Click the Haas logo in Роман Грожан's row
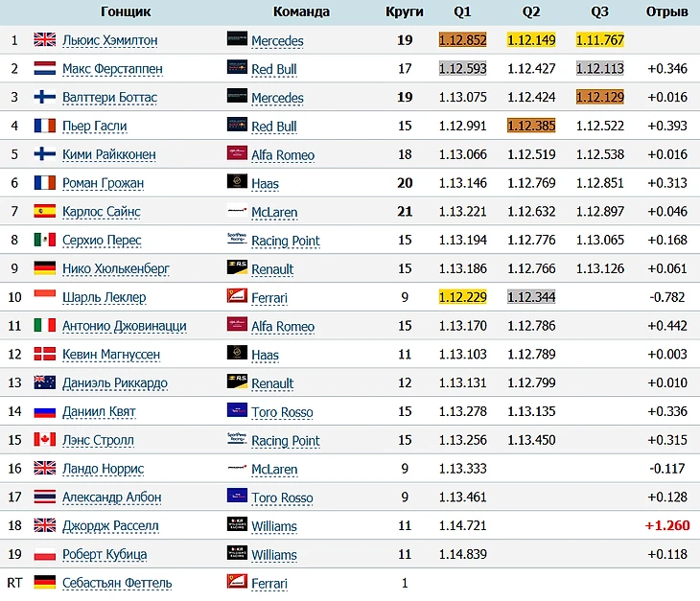 (237, 183)
